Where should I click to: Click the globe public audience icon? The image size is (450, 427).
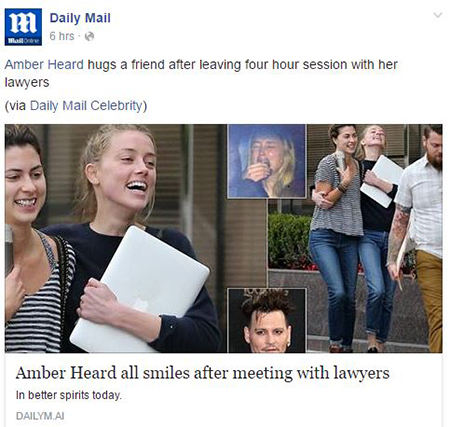tap(89, 36)
